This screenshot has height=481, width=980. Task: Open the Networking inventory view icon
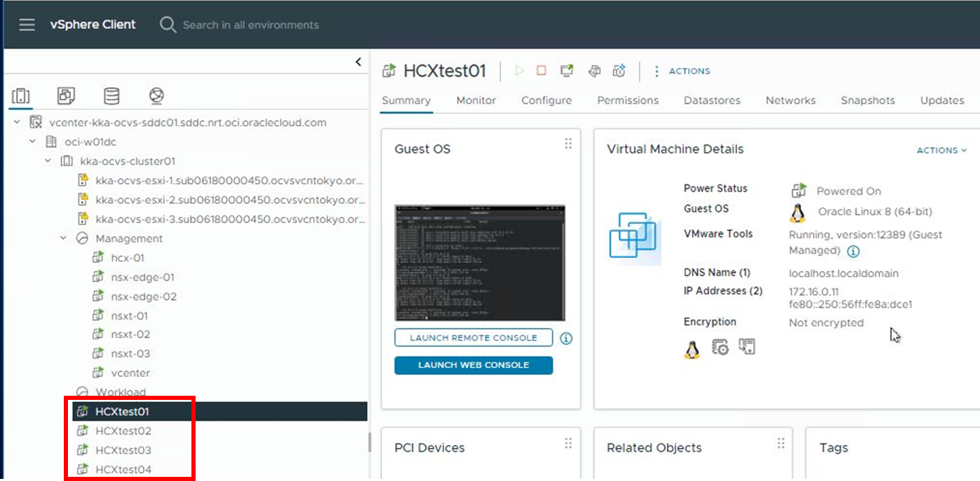coord(156,96)
